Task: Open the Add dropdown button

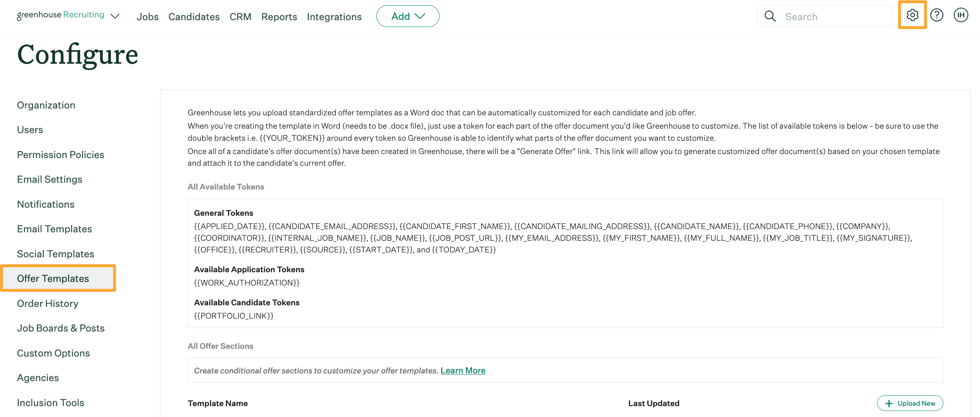Action: (x=408, y=16)
